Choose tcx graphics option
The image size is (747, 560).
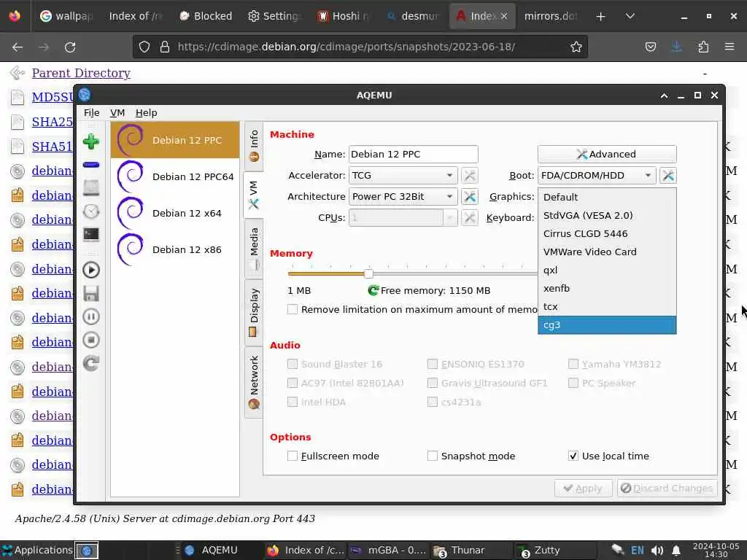[607, 307]
